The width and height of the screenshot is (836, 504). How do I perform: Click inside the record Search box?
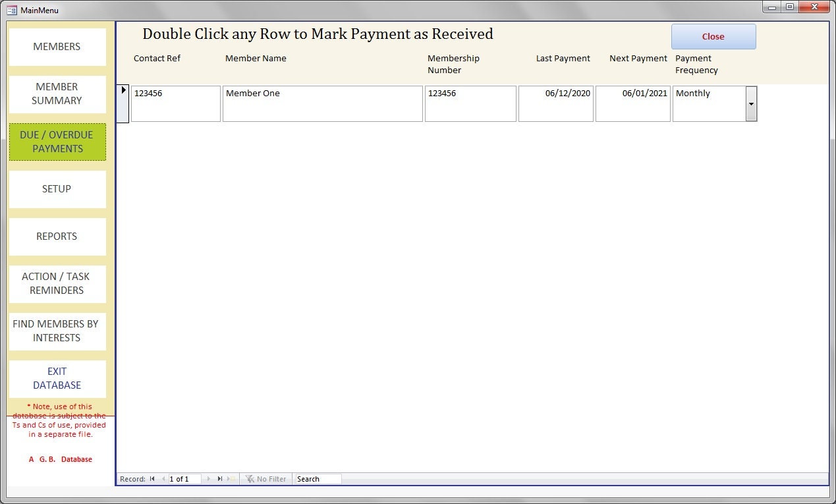point(318,478)
